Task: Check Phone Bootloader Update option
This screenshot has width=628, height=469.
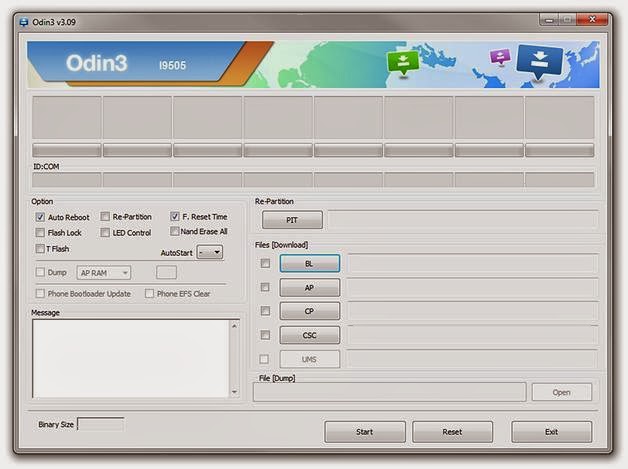Action: 40,294
